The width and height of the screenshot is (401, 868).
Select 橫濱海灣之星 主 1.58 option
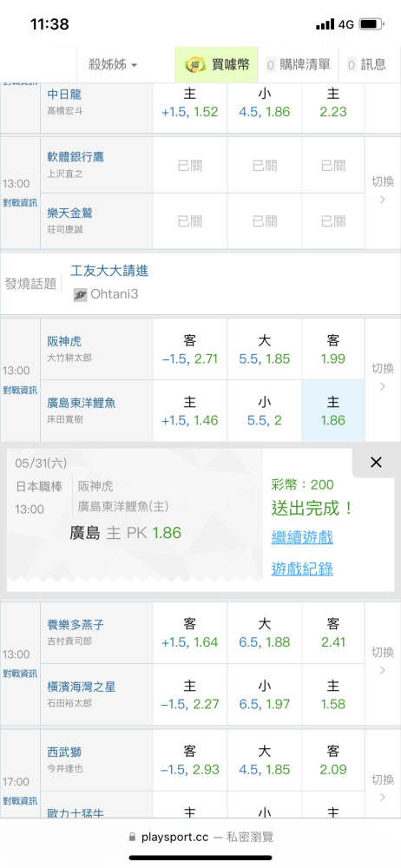pyautogui.click(x=333, y=694)
